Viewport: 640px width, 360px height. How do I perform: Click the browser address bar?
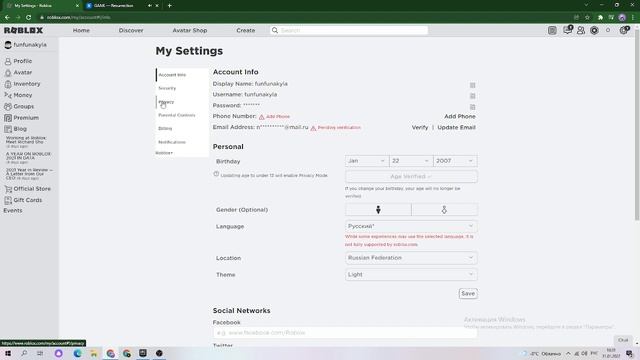coord(302,17)
